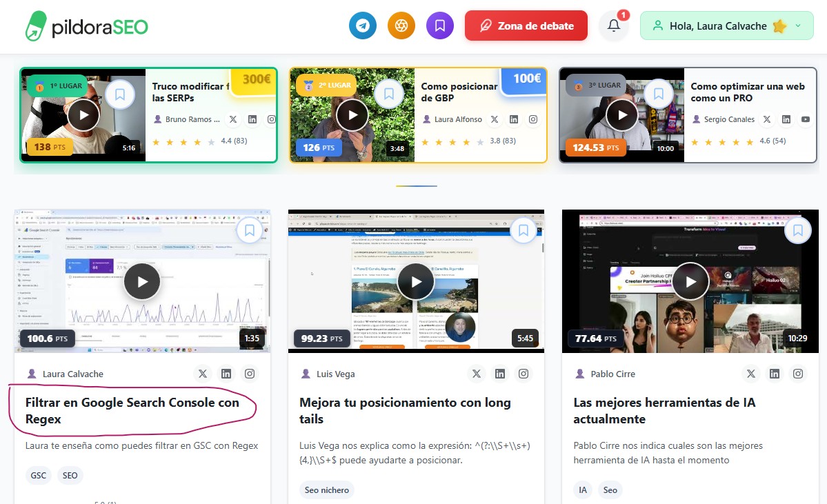Open Zona de debate

click(x=526, y=26)
